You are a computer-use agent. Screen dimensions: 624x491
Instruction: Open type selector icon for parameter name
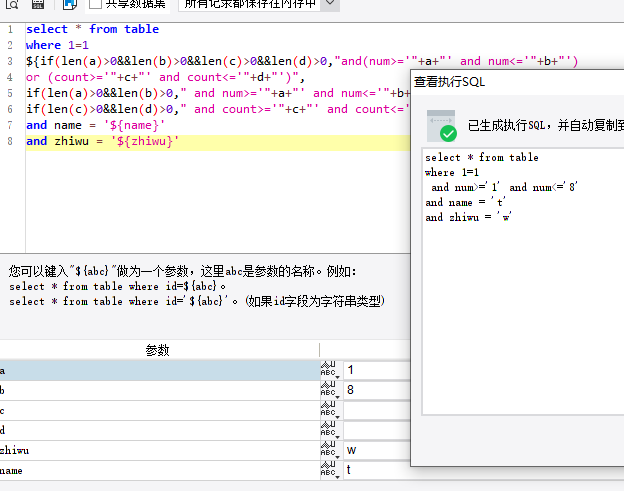[x=330, y=470]
